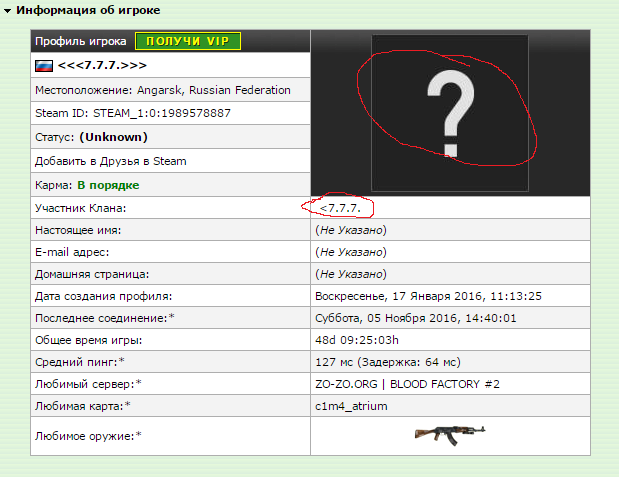Collapse the Информация об игроке section
619x477 pixels.
pyautogui.click(x=9, y=10)
